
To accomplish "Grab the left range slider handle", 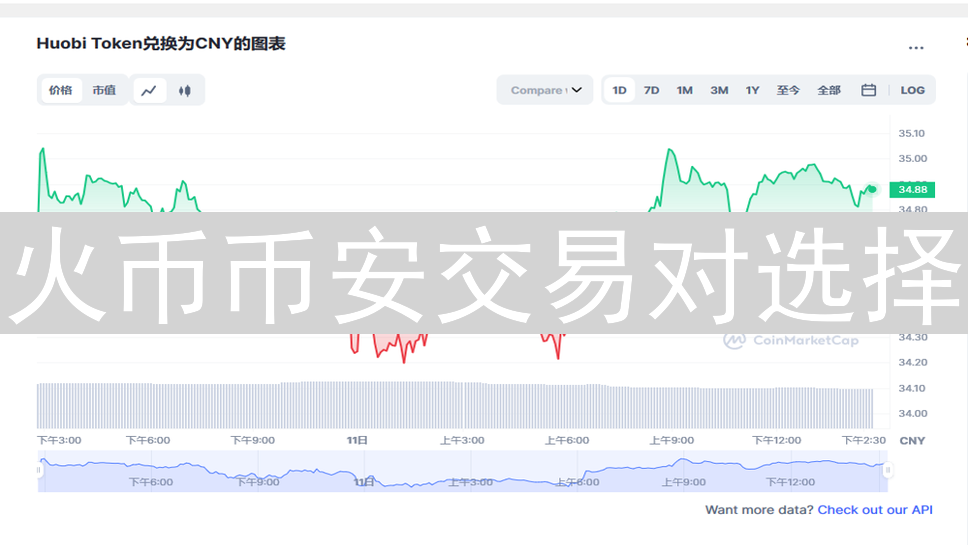I will click(39, 470).
